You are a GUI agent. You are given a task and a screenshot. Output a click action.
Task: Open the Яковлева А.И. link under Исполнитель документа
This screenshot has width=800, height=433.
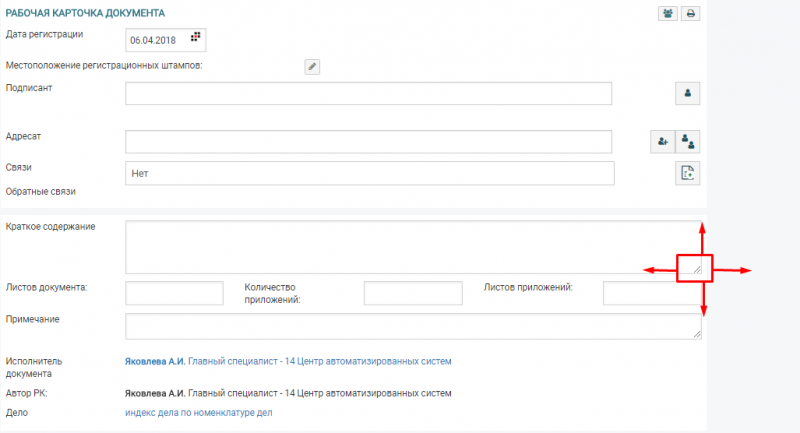point(155,361)
